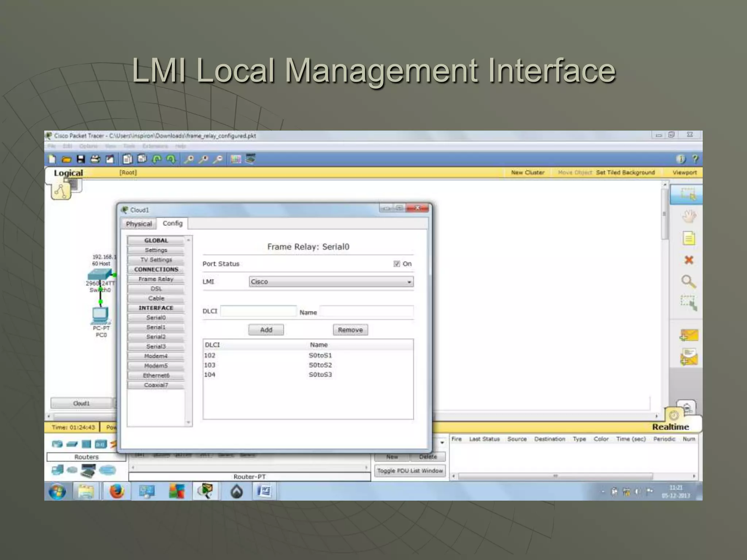747x560 pixels.
Task: Open the Frame Relay connections section
Action: point(156,279)
